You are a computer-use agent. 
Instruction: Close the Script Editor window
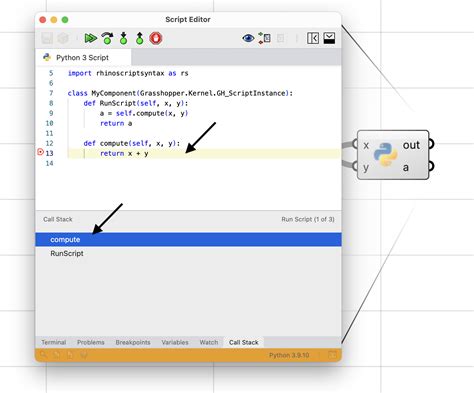point(43,20)
